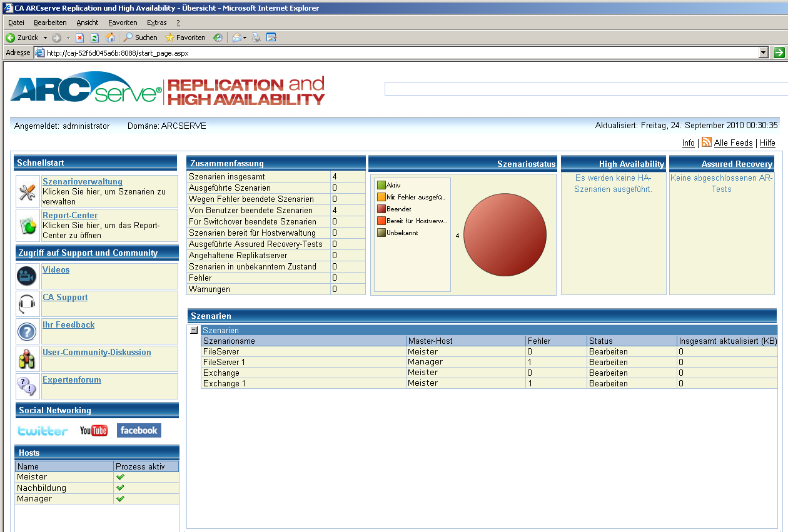
Task: Click the RSS feed icon beside Alle Feeds
Action: pyautogui.click(x=707, y=143)
